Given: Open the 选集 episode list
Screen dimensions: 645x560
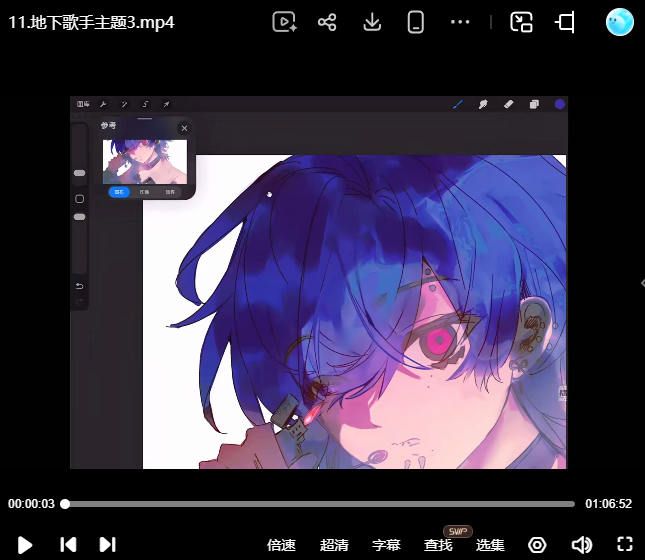Looking at the screenshot, I should tap(490, 545).
